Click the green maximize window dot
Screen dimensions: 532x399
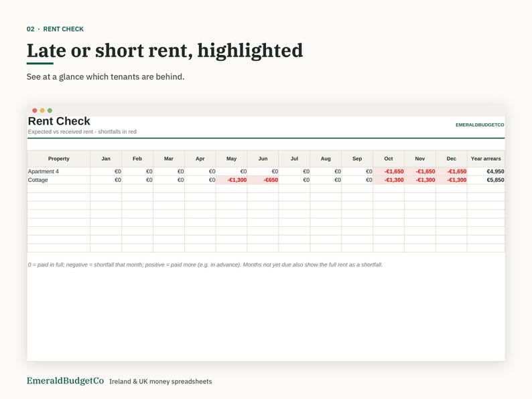(x=50, y=110)
